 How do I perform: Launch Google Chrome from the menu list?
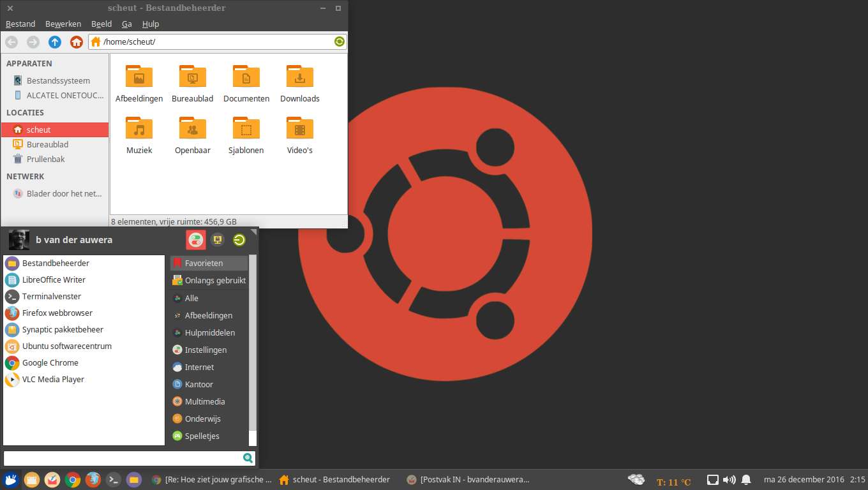[84, 362]
